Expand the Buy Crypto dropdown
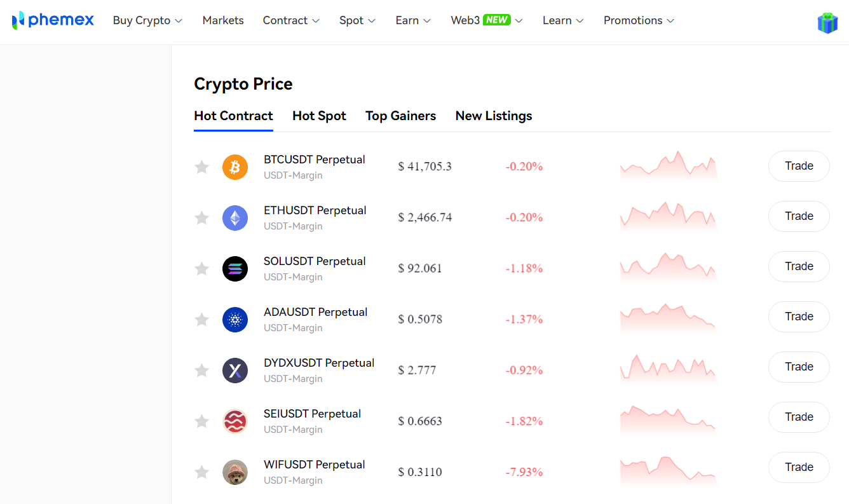 [147, 20]
